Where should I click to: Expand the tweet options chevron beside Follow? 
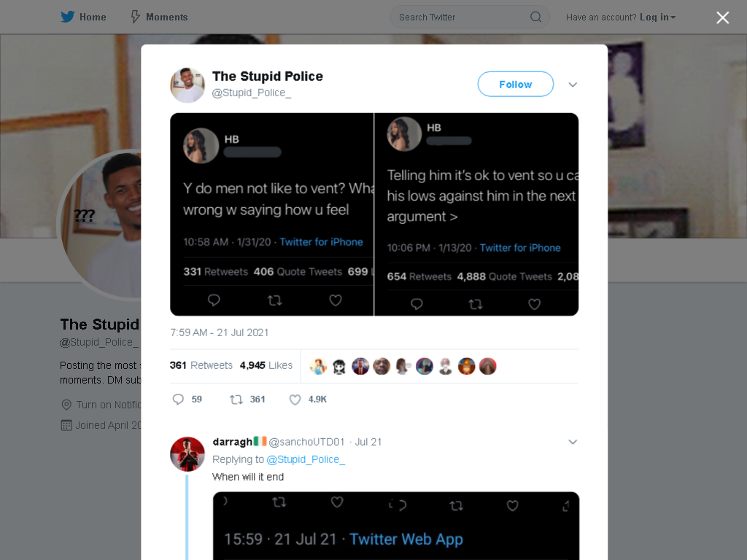[573, 85]
